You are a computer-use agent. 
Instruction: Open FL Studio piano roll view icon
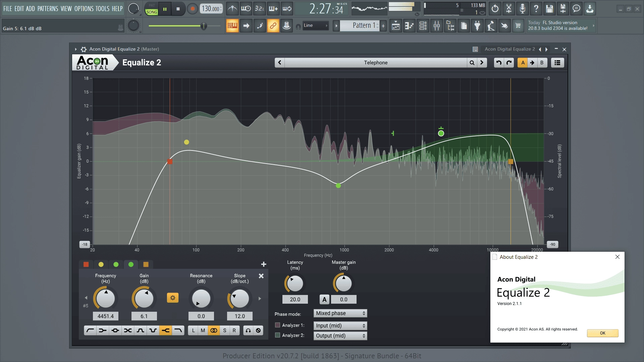(409, 26)
